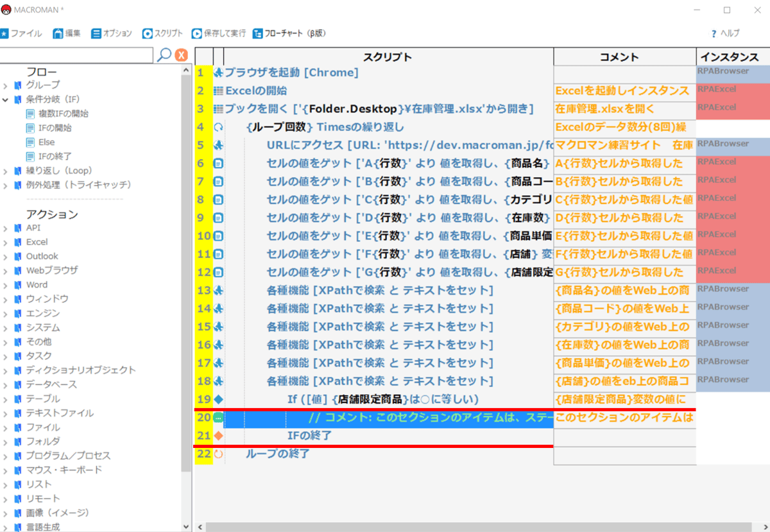Click the comment cell マクロマン練習サイト
Image resolution: width=770 pixels, height=532 pixels.
625,145
